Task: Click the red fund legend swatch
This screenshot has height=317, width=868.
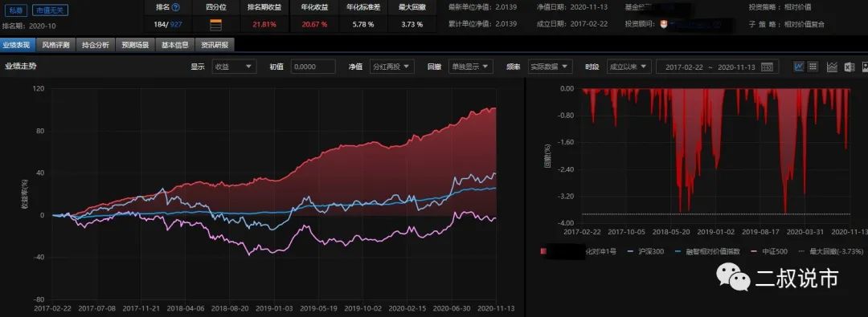Action: pyautogui.click(x=543, y=252)
